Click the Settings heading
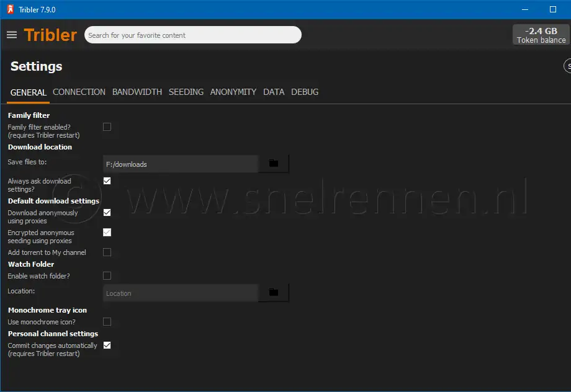The height and width of the screenshot is (392, 571). coord(37,66)
